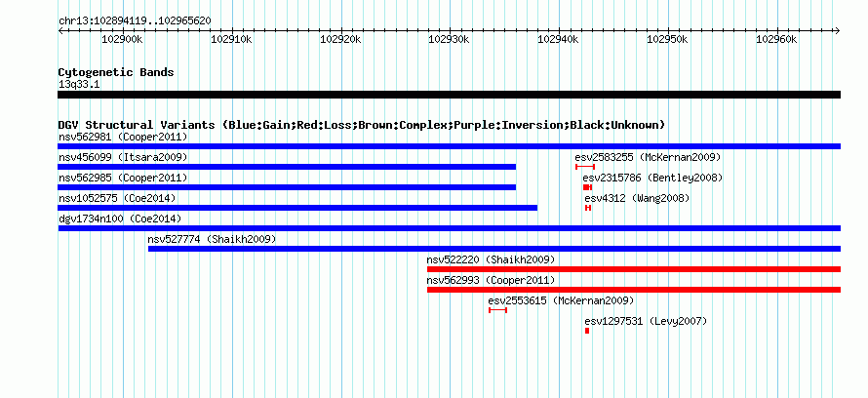The height and width of the screenshot is (398, 868).
Task: Click the 13q33.1 band label
Action: (x=79, y=84)
